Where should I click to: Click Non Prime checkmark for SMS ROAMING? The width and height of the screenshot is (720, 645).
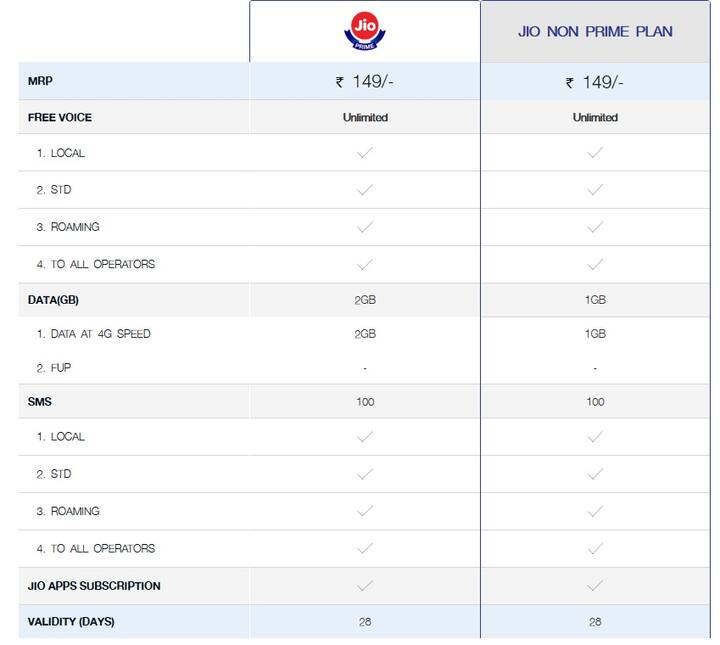595,510
